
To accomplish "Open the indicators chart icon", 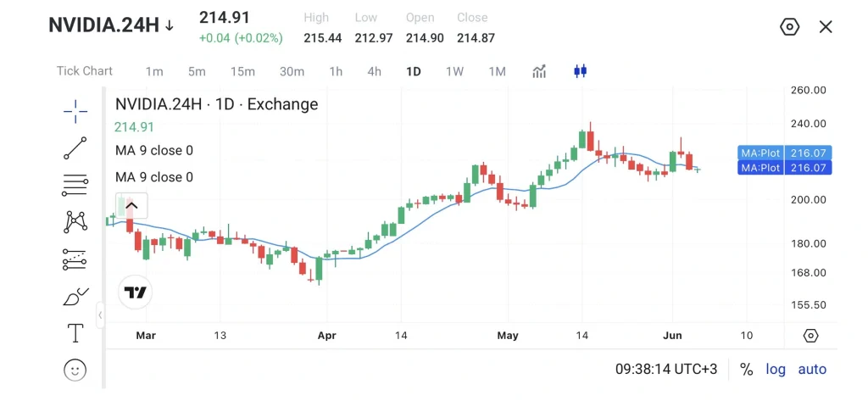I will tap(539, 71).
